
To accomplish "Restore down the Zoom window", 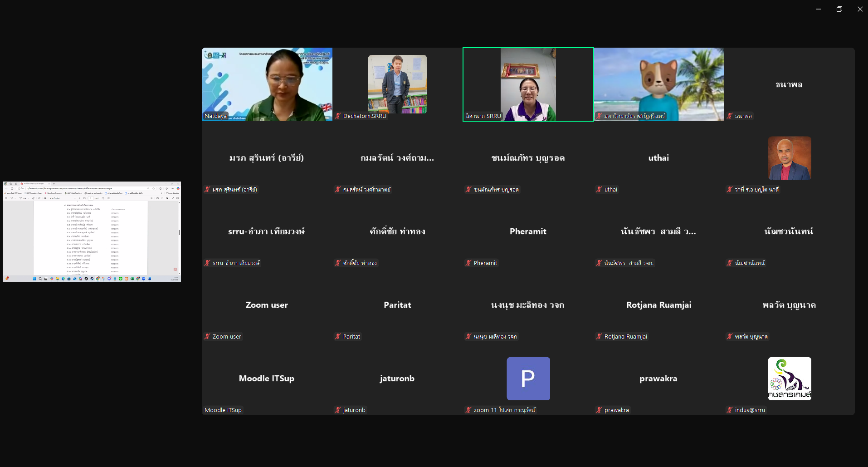I will point(839,9).
